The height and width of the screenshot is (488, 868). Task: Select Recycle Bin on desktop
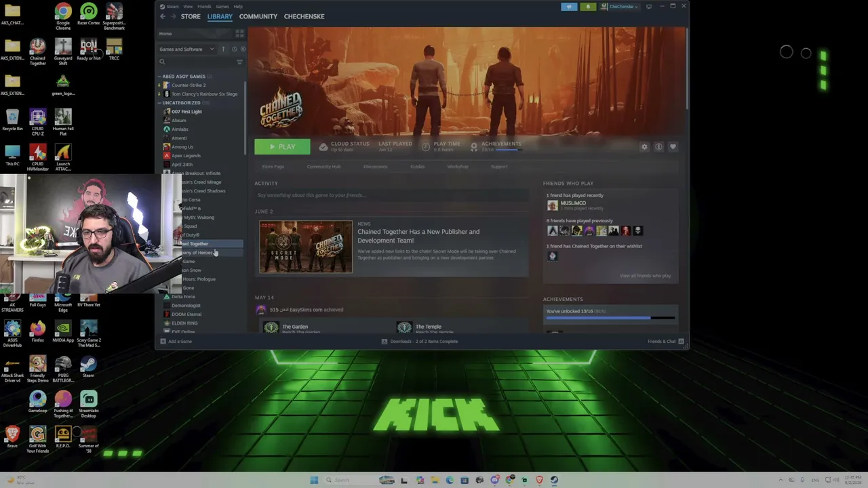12,120
